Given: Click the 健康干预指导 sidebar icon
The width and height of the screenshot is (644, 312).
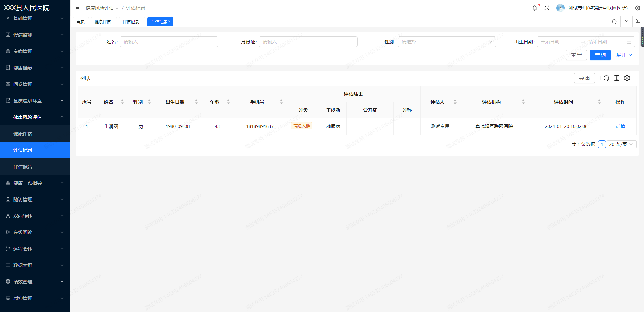Looking at the screenshot, I should (x=8, y=183).
